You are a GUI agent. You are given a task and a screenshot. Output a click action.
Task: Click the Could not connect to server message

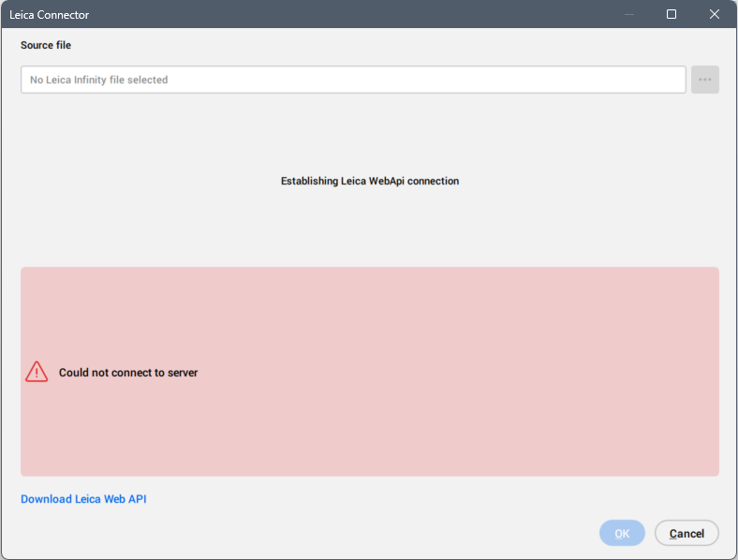pos(128,373)
